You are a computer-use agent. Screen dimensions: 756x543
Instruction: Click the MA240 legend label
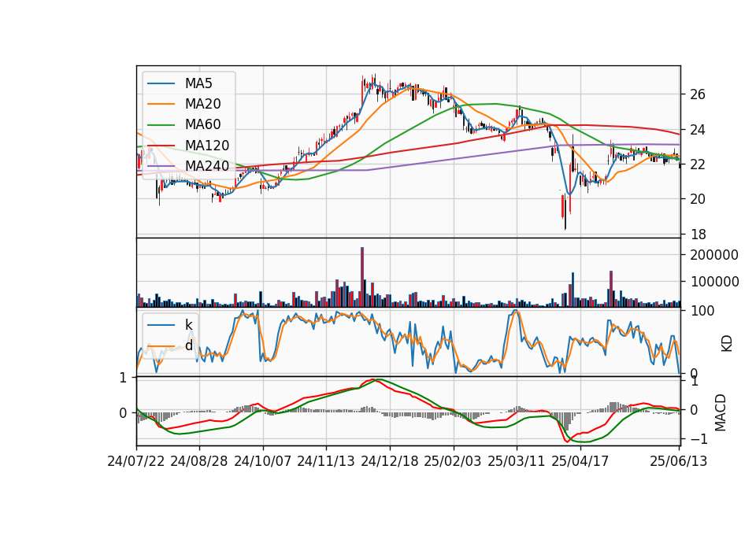click(x=207, y=166)
